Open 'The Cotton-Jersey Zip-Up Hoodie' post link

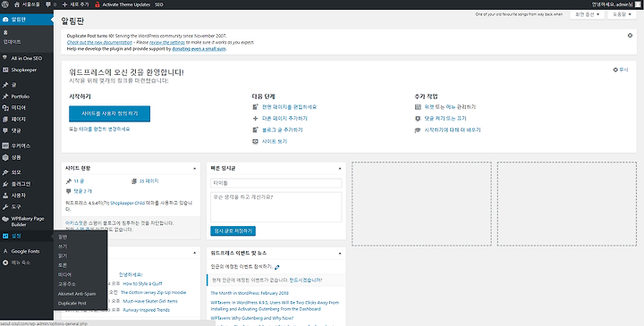pos(154,293)
